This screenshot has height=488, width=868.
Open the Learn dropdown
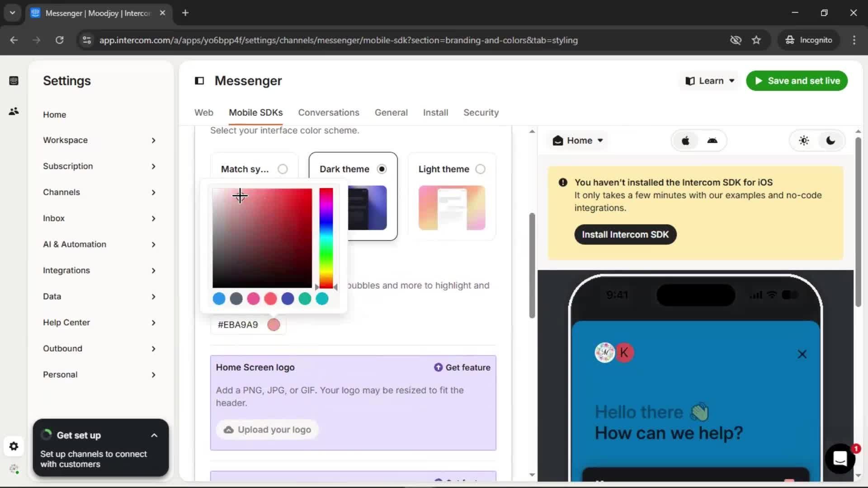(x=710, y=81)
